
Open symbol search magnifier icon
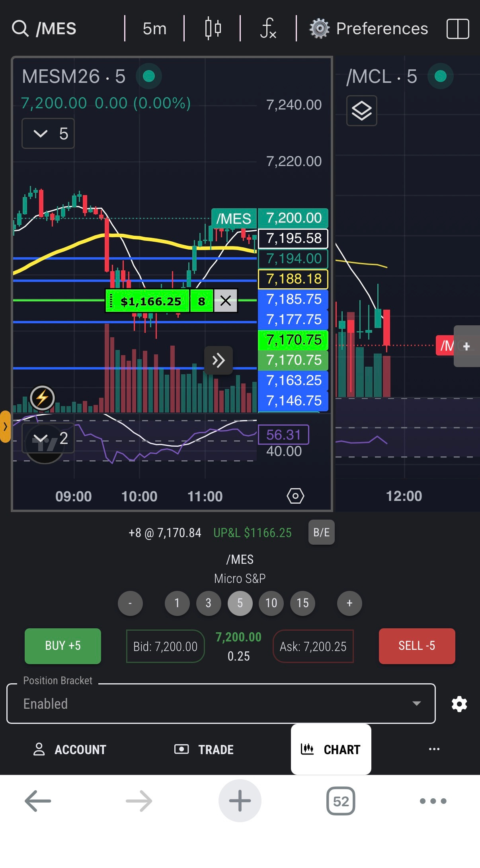click(20, 29)
